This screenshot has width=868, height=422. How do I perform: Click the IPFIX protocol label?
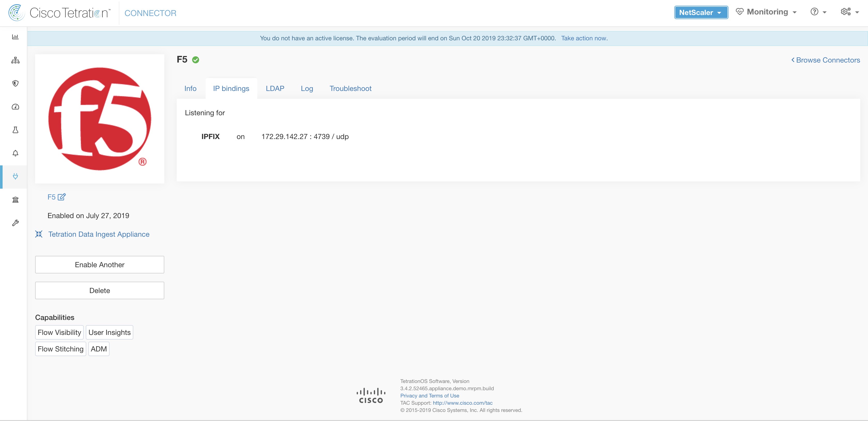[x=211, y=136]
